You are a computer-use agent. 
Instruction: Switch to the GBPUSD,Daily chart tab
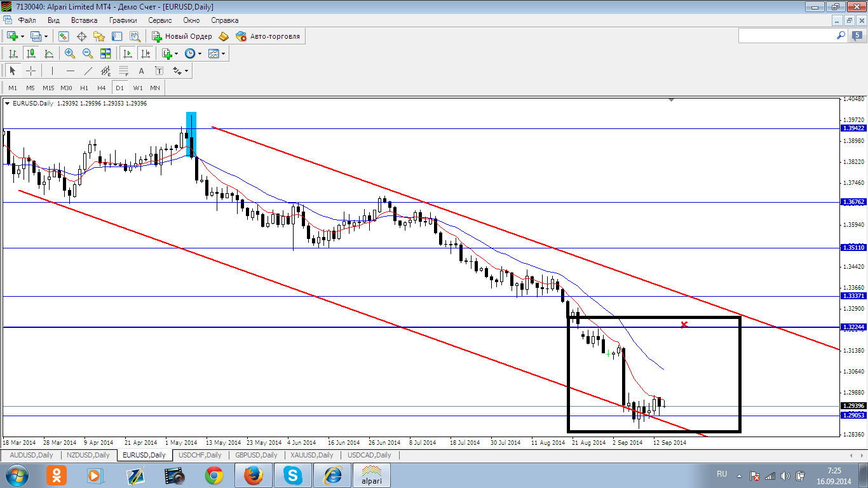[x=256, y=455]
